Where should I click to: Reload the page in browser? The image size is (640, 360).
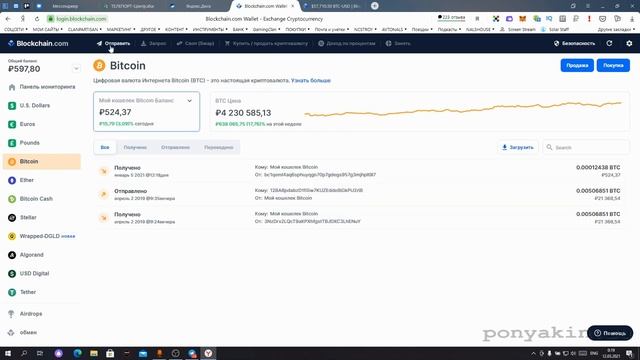coord(37,19)
